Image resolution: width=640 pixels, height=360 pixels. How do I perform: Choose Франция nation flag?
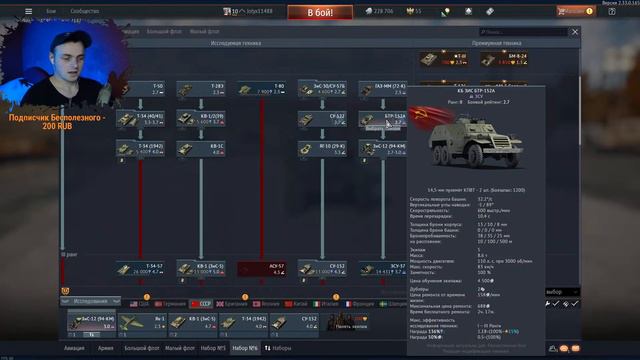pyautogui.click(x=360, y=304)
